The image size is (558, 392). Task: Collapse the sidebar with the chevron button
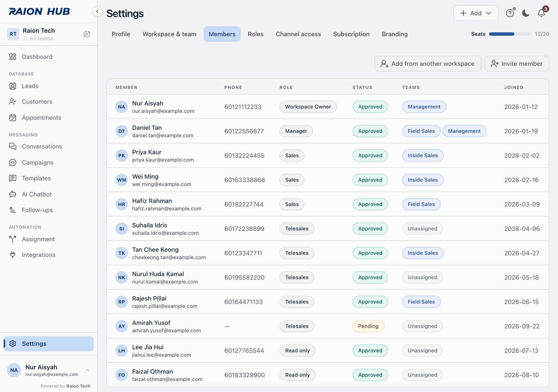tap(97, 11)
